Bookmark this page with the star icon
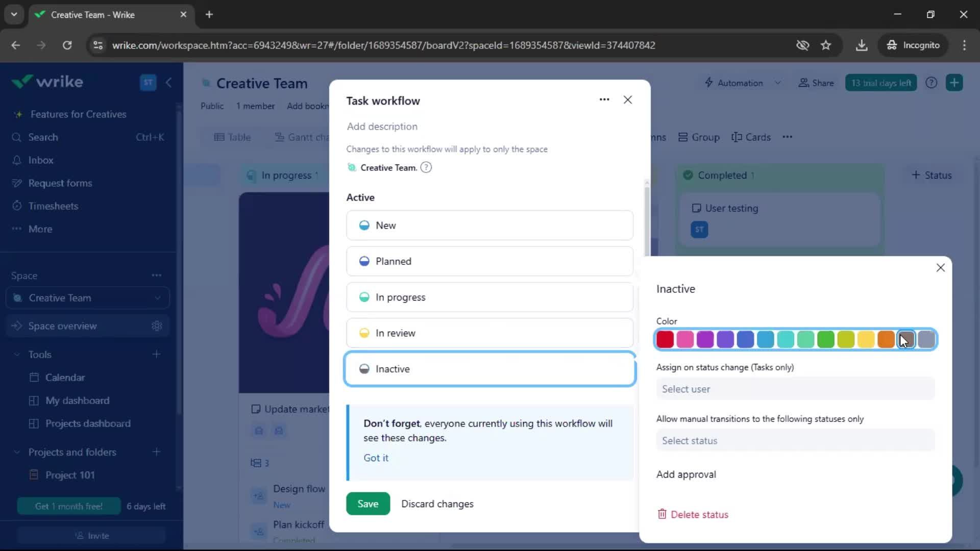 [826, 45]
